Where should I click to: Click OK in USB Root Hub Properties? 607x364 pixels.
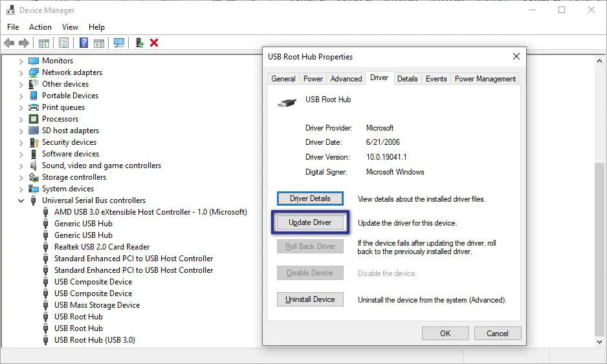click(445, 333)
